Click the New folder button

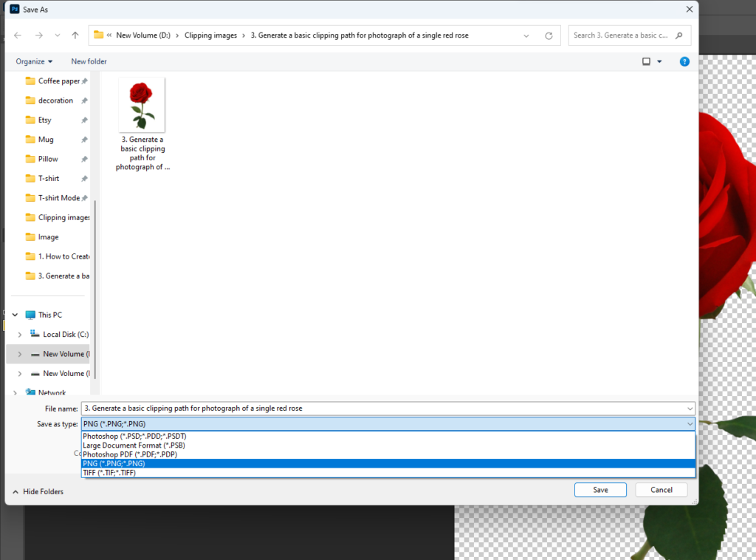click(x=89, y=61)
